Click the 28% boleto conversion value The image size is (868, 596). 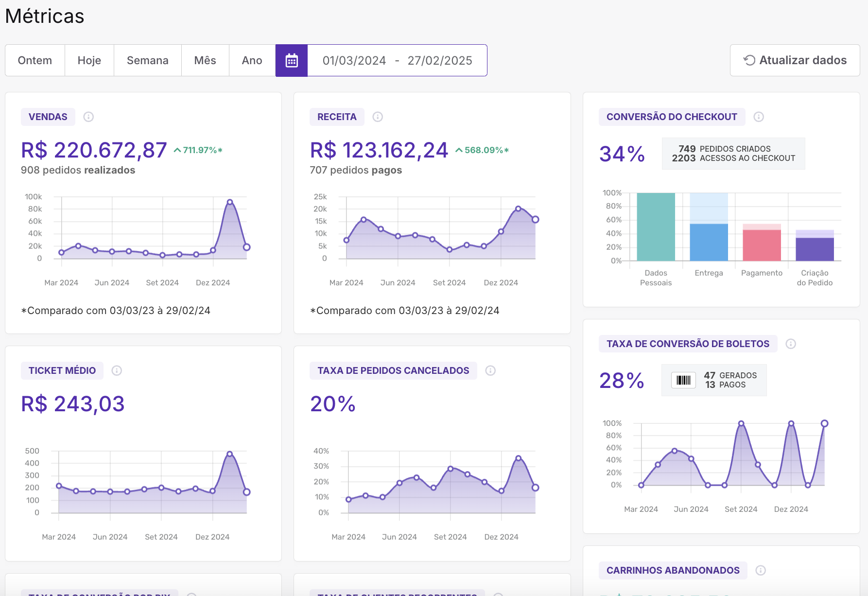(x=622, y=381)
